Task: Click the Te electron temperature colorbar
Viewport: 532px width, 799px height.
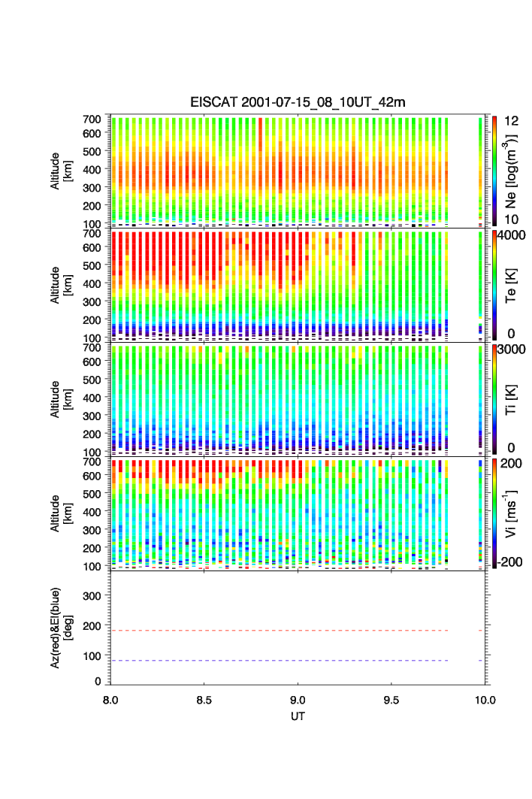Action: pos(494,284)
